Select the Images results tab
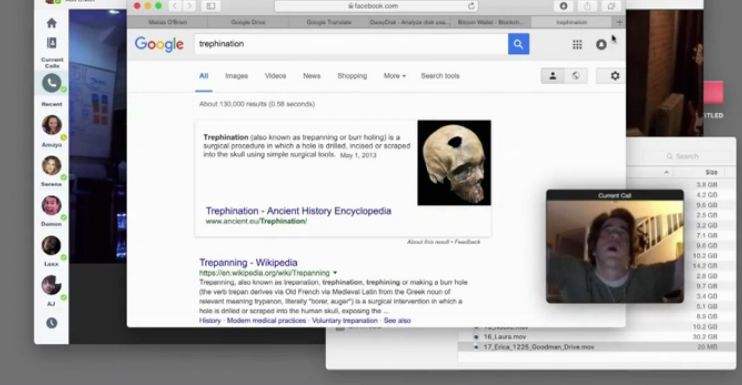The image size is (742, 385). pos(236,76)
